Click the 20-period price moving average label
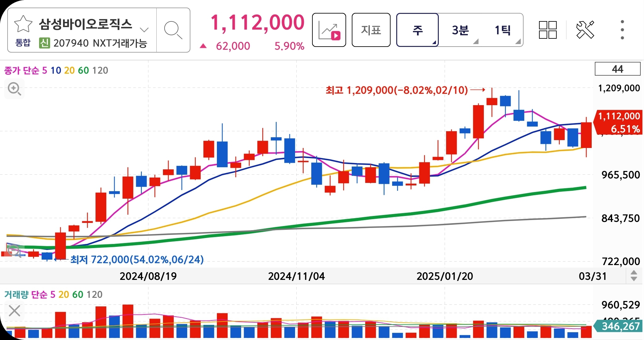Image resolution: width=644 pixels, height=340 pixels. pyautogui.click(x=69, y=70)
